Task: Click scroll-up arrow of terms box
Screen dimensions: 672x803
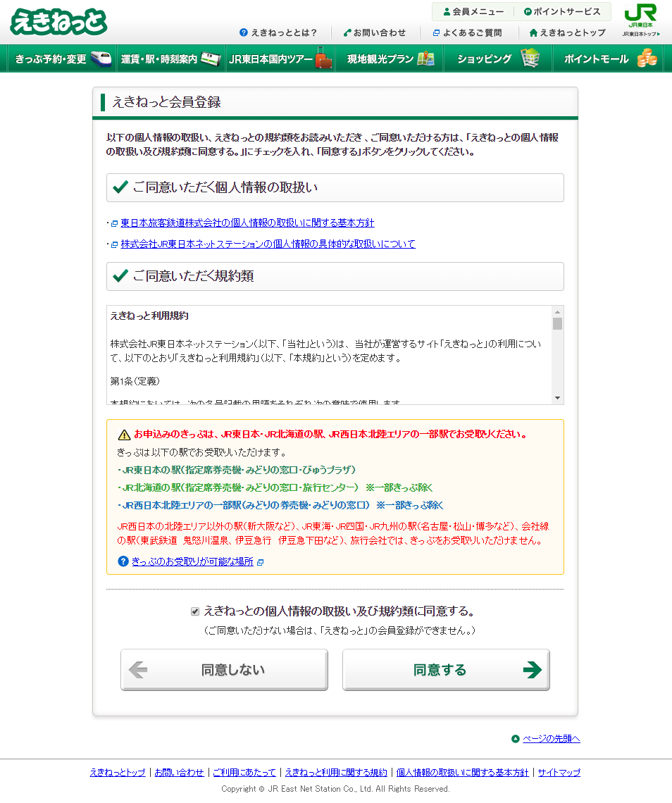Action: pos(557,312)
